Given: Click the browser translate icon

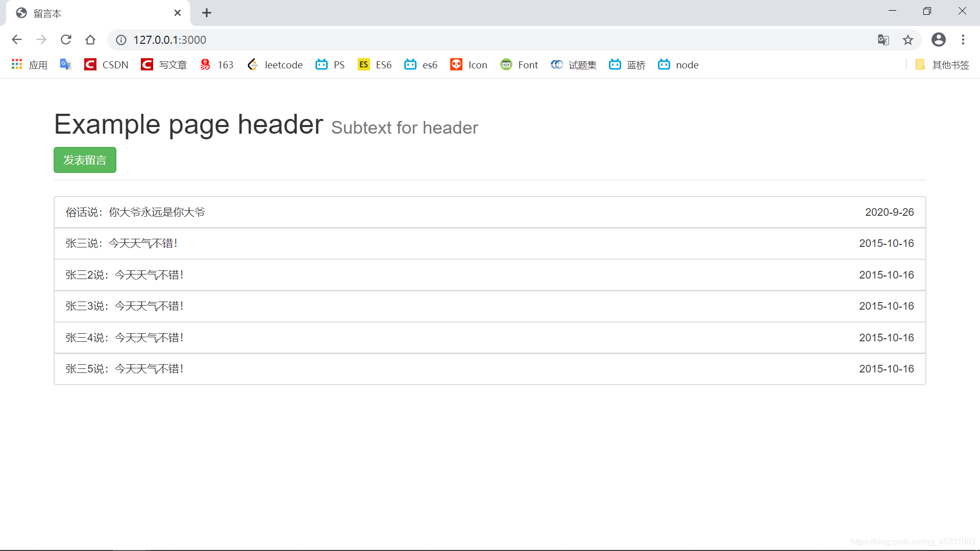Looking at the screenshot, I should click(x=883, y=40).
